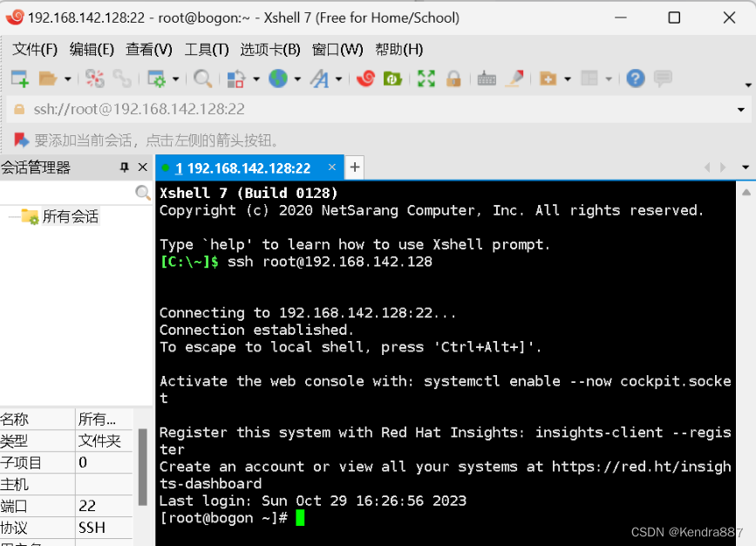The image size is (756, 546).
Task: Click terminal scrollbar up arrow
Action: pos(746,193)
